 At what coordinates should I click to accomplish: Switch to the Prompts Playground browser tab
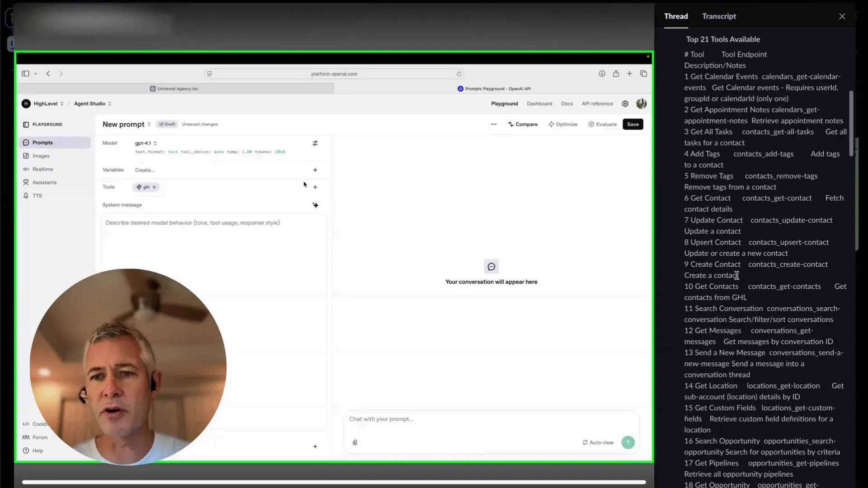point(494,89)
